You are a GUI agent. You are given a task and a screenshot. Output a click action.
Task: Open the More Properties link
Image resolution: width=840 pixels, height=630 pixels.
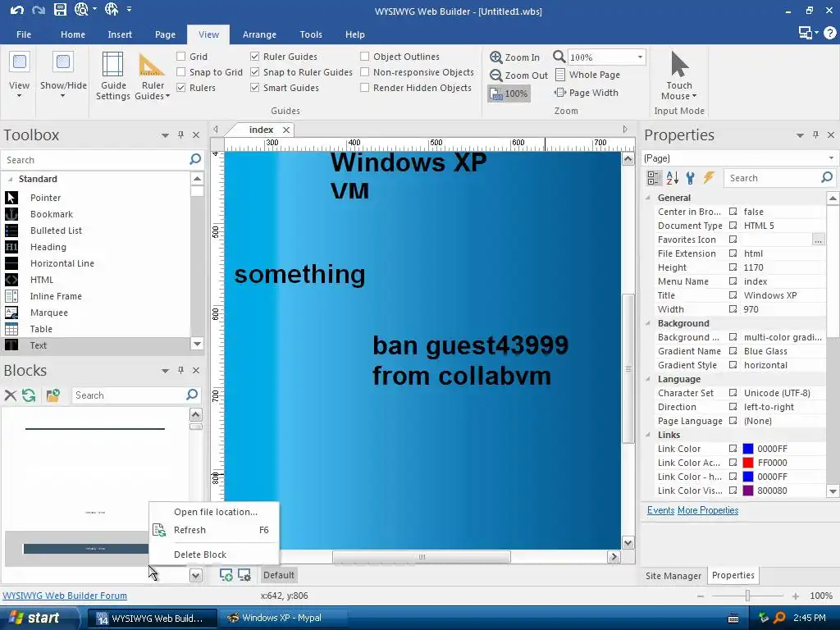pyautogui.click(x=708, y=510)
